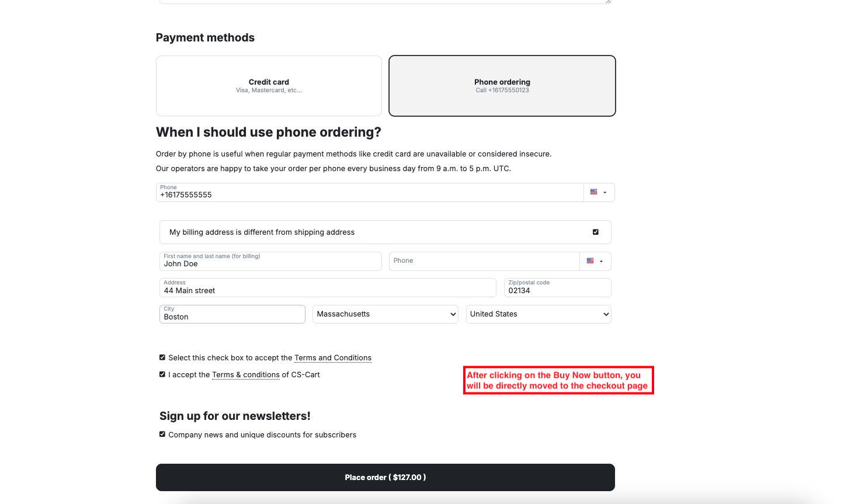Image resolution: width=851 pixels, height=504 pixels.
Task: Uncheck company news newsletter subscription
Action: coord(162,434)
